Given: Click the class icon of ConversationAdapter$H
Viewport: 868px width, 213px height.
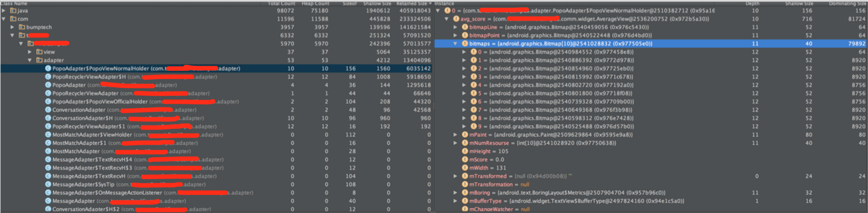Looking at the screenshot, I should (48, 118).
